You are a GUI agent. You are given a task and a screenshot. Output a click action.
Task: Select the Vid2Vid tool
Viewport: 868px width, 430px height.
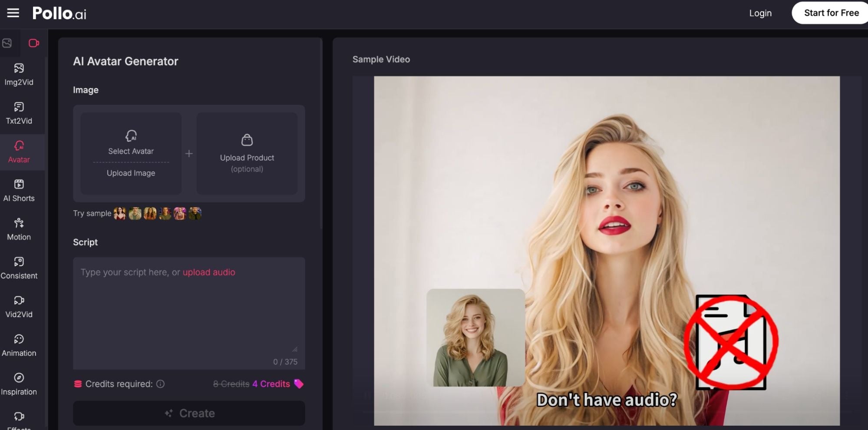[18, 306]
